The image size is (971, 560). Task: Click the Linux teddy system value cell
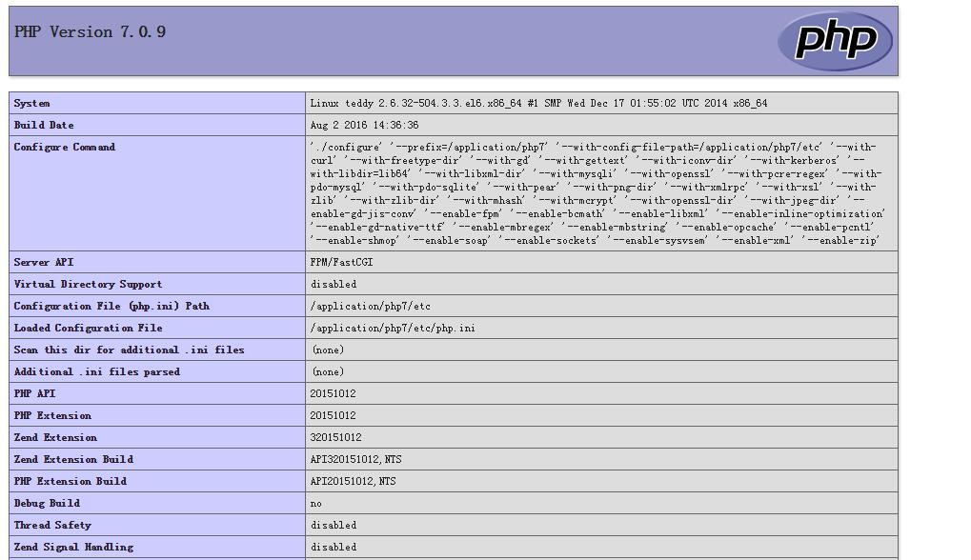point(601,104)
